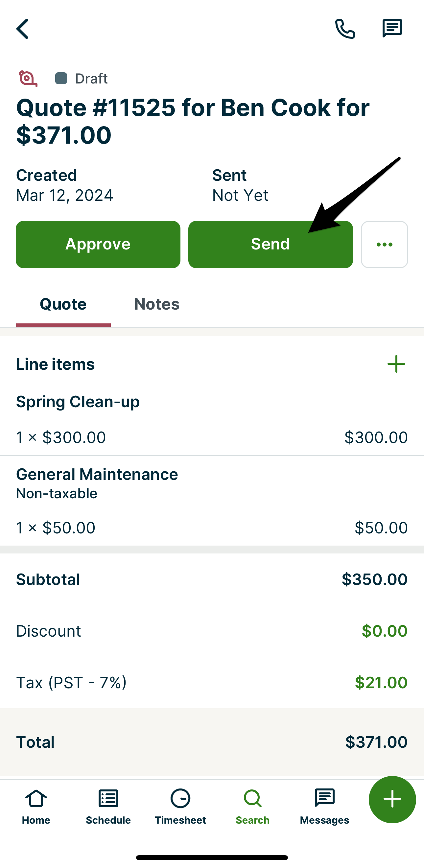424x868 pixels.
Task: Add a new line item with plus icon
Action: [396, 364]
